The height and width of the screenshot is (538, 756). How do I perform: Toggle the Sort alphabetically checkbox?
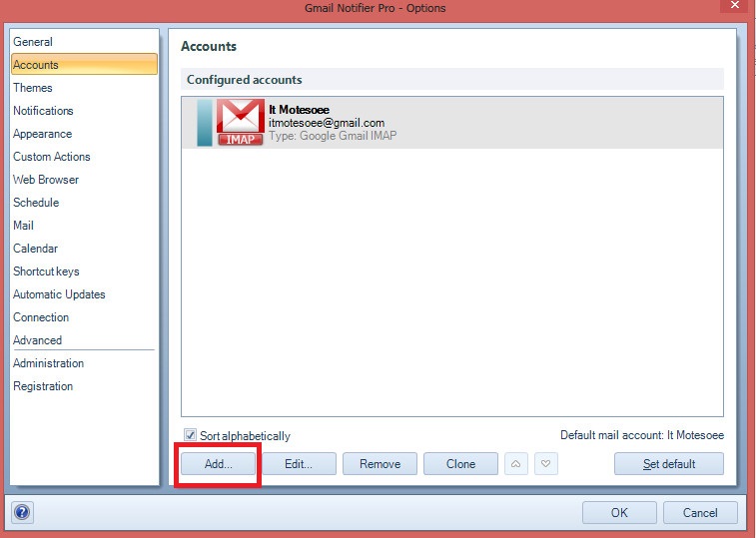(191, 435)
